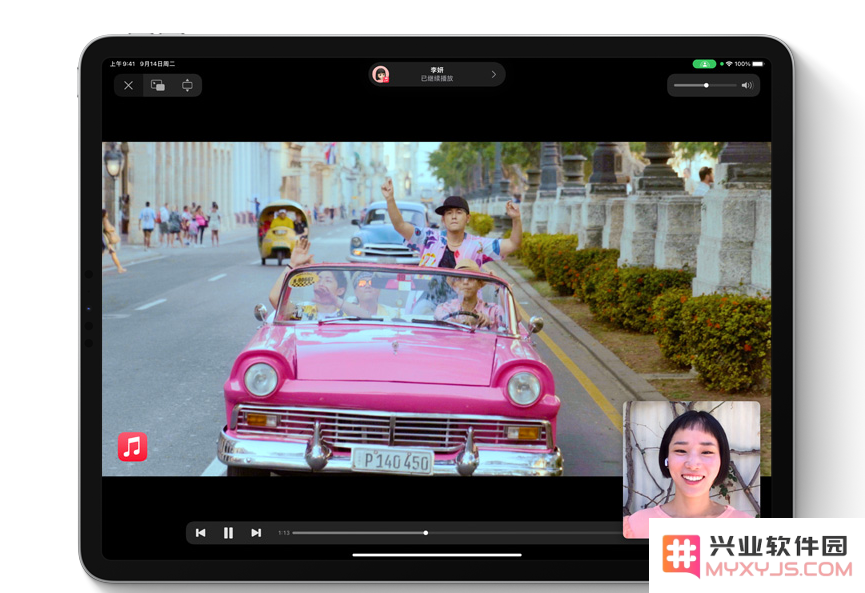The height and width of the screenshot is (593, 865).
Task: Close the SharePlay video player
Action: [x=129, y=86]
